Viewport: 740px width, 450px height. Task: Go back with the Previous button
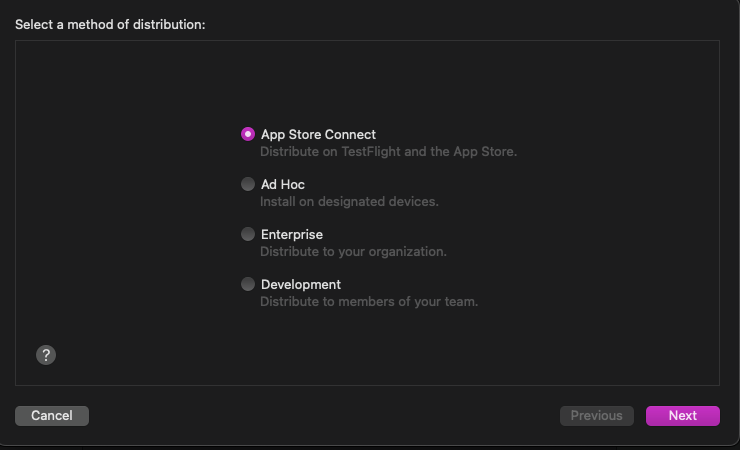point(597,416)
